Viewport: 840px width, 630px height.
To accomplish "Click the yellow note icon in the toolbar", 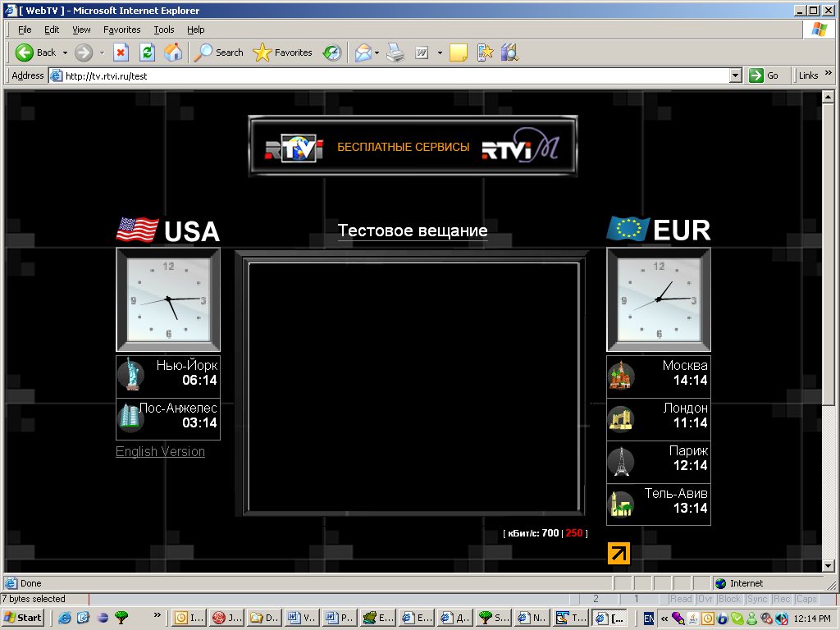I will 458,52.
